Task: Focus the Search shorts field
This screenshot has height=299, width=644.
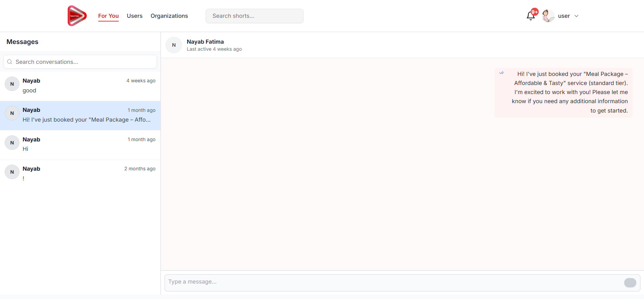Action: [254, 16]
